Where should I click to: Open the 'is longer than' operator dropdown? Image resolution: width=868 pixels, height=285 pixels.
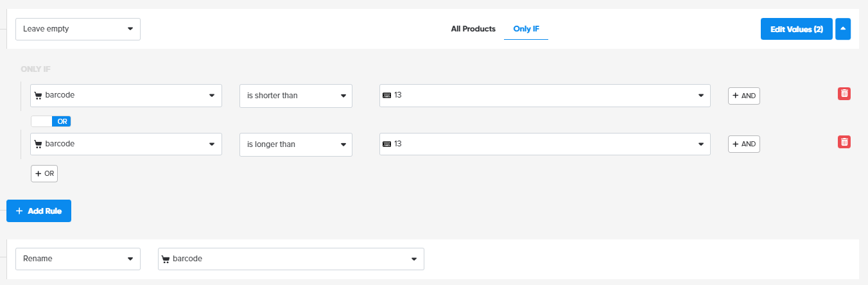coord(296,144)
